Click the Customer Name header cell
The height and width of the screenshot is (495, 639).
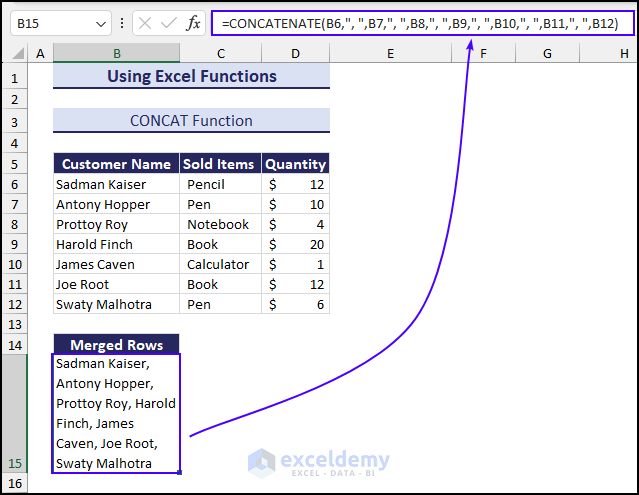click(116, 164)
